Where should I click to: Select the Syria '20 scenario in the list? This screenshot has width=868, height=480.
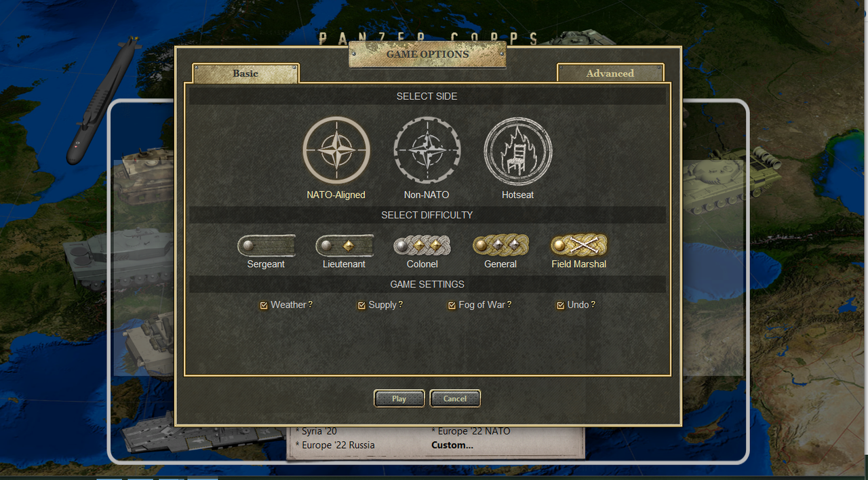pyautogui.click(x=316, y=431)
